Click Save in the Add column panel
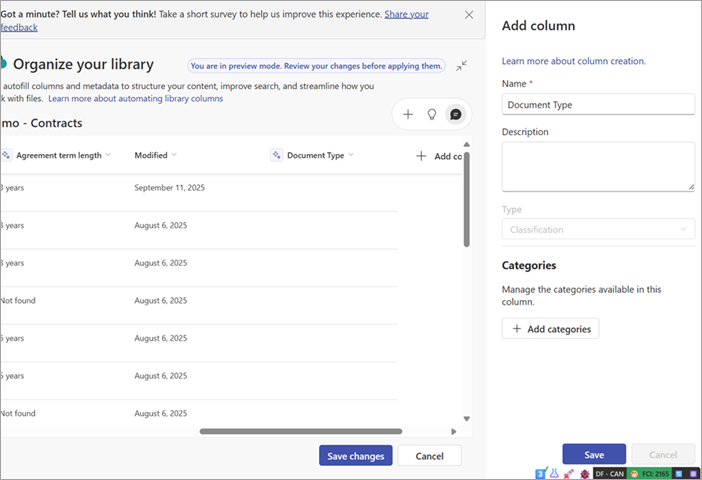Image resolution: width=702 pixels, height=480 pixels. pos(594,454)
